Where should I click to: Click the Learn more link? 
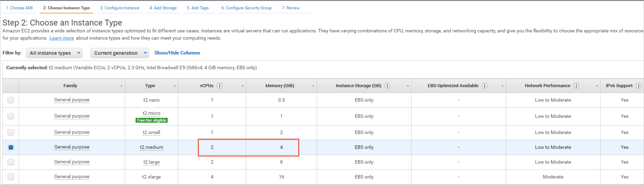[x=62, y=38]
